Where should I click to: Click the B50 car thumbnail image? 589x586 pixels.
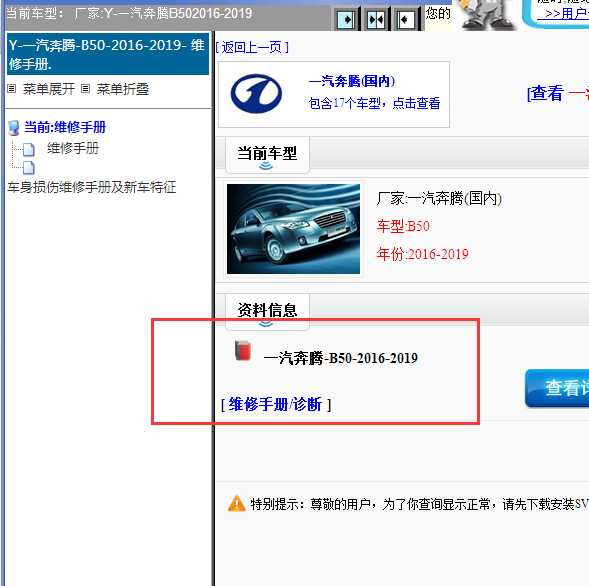(x=293, y=229)
